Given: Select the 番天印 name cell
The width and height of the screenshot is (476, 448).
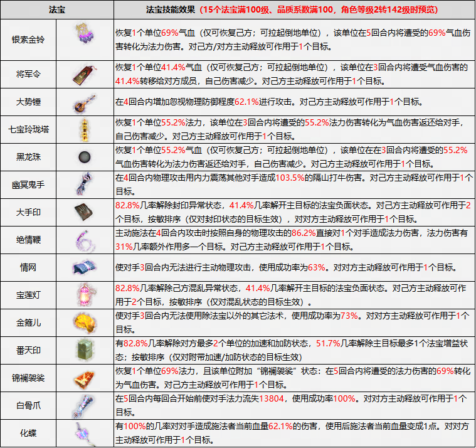Looking at the screenshot, I should [28, 350].
